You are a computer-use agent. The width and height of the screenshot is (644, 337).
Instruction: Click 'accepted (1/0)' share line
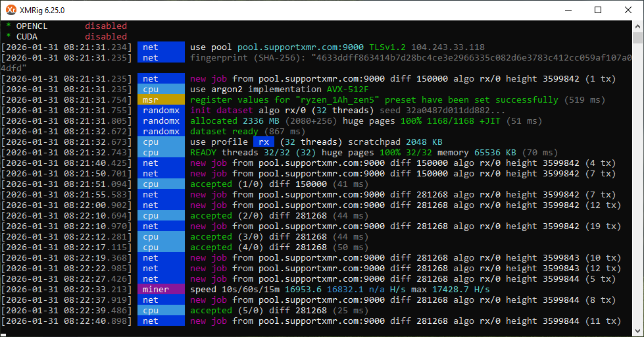280,184
